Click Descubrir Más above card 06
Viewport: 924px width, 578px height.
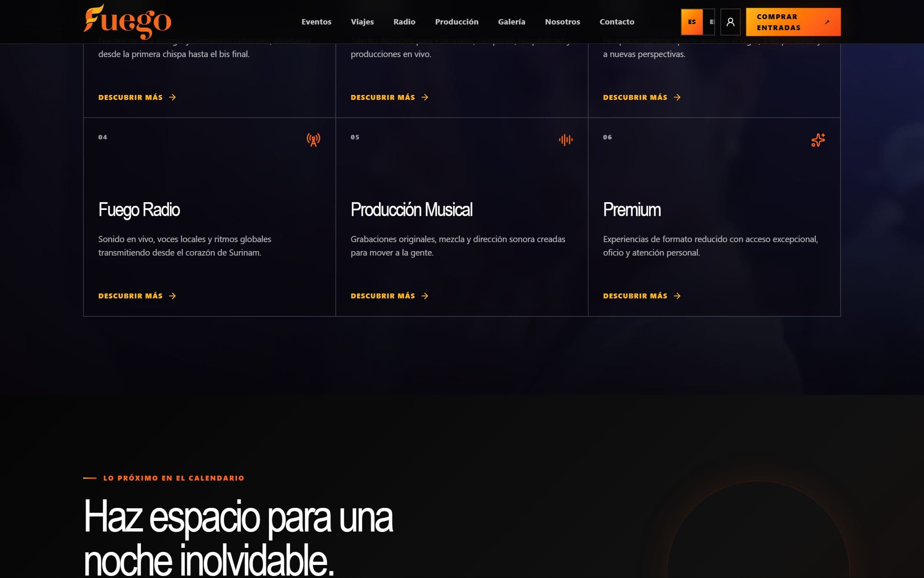click(642, 97)
